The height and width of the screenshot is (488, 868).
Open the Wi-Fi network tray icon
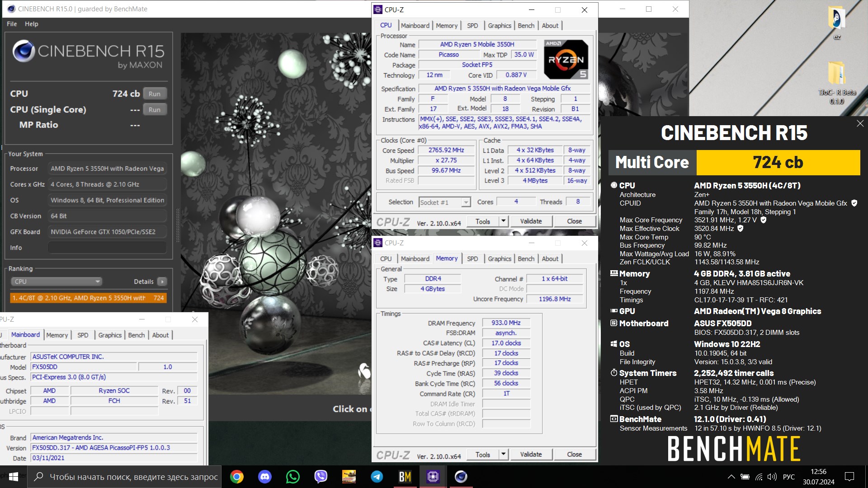pyautogui.click(x=759, y=477)
